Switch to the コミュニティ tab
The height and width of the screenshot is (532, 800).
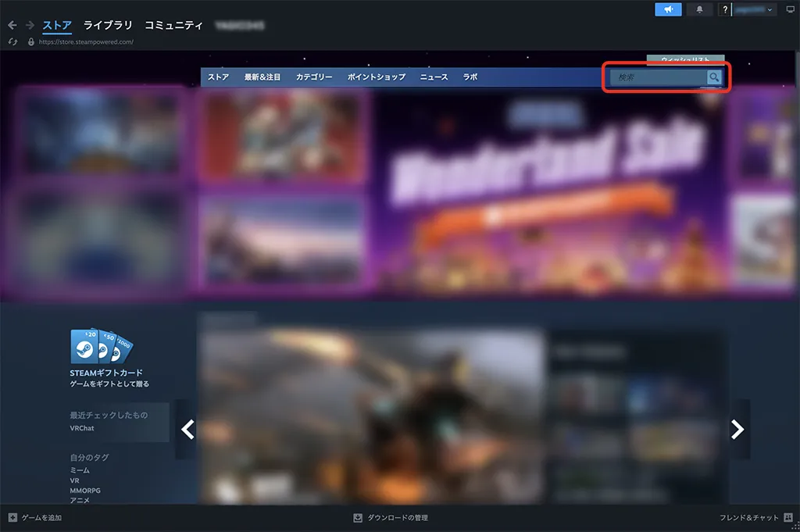click(x=173, y=25)
